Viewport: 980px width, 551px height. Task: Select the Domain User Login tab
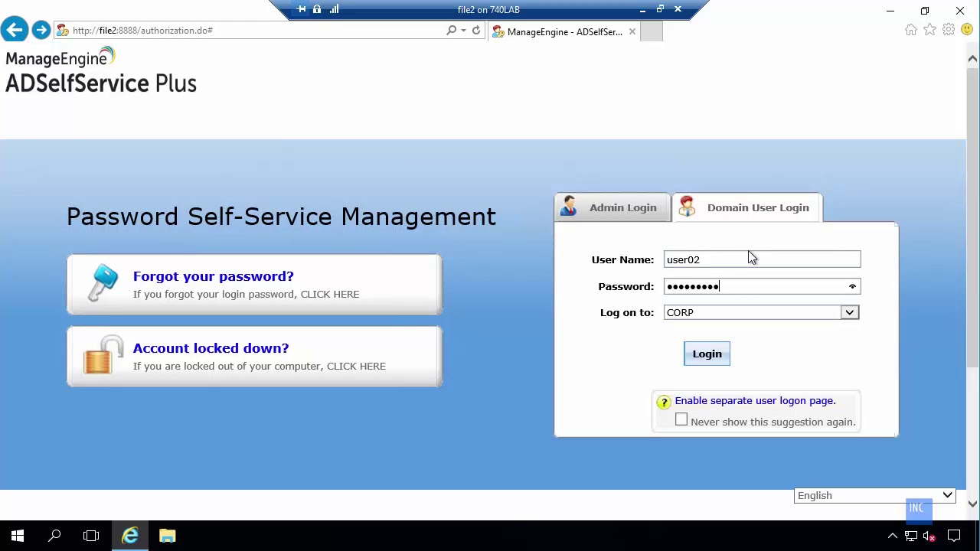[x=746, y=207]
